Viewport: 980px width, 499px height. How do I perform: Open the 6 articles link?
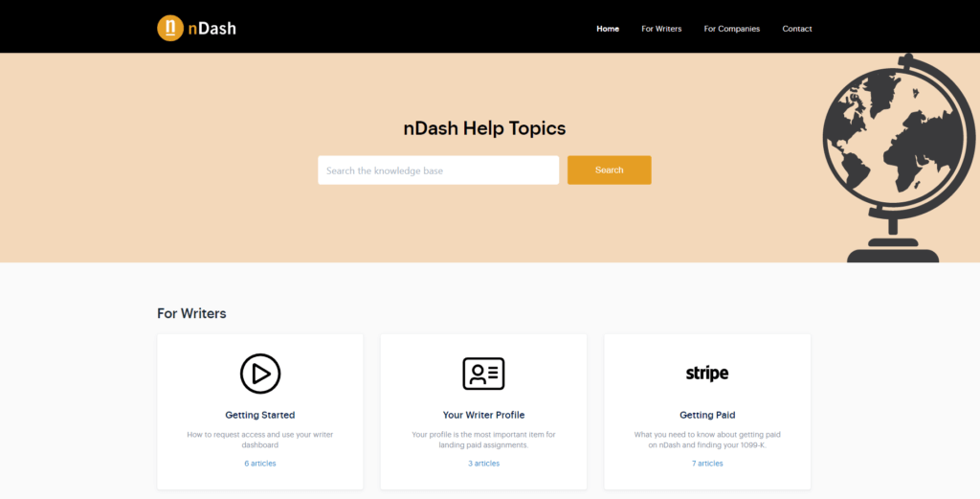pyautogui.click(x=260, y=464)
